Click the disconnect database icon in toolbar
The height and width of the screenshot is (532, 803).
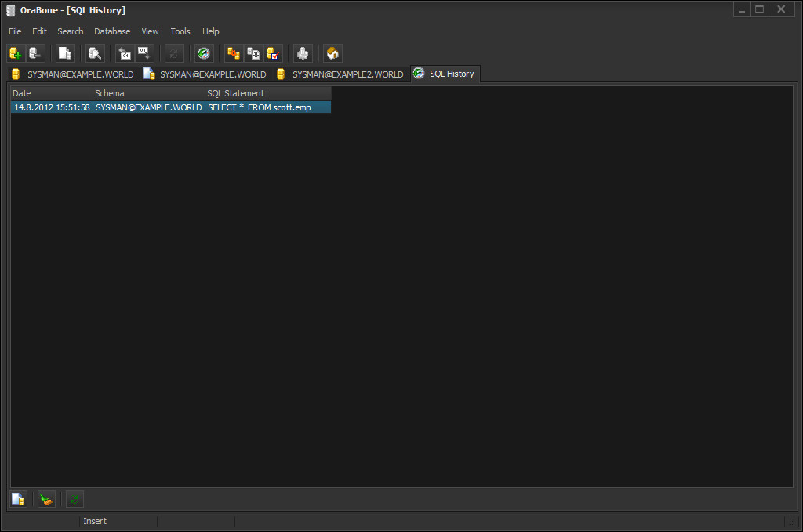35,53
